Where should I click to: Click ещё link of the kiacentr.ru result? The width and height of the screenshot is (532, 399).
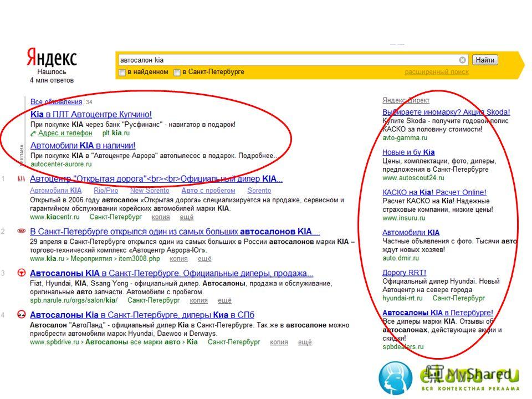coord(187,217)
